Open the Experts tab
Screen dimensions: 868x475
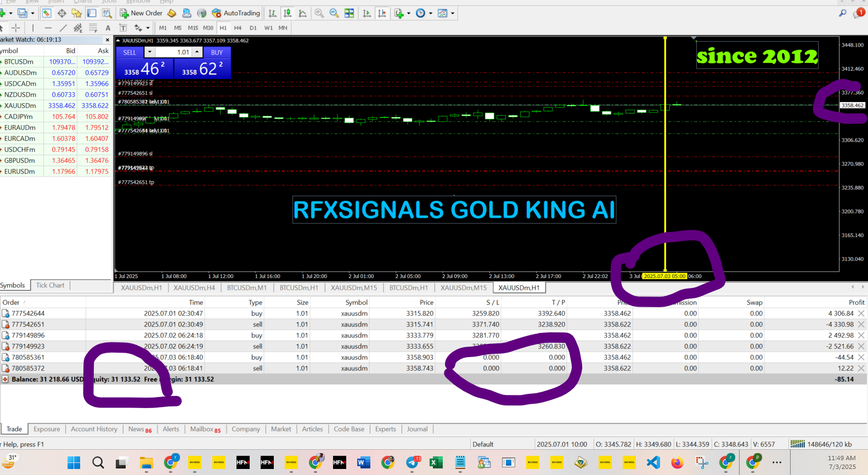click(385, 429)
